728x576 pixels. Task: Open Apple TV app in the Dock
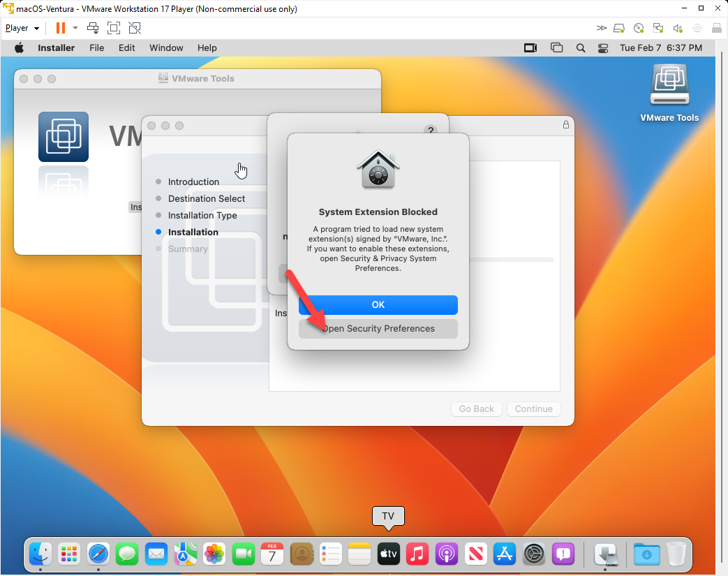(x=388, y=554)
